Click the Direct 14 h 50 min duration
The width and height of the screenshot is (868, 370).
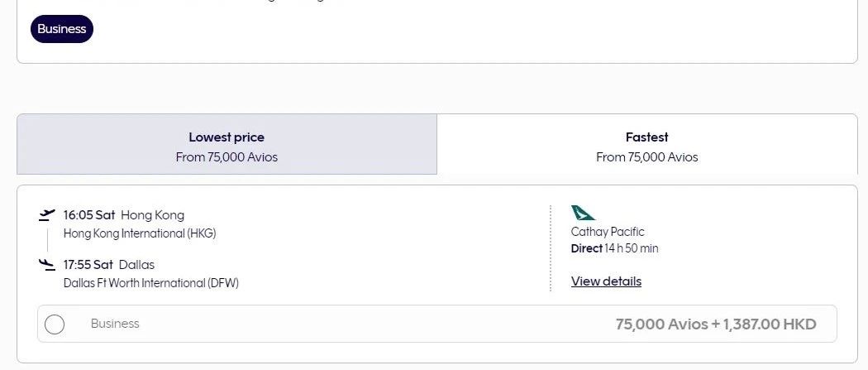coord(614,248)
